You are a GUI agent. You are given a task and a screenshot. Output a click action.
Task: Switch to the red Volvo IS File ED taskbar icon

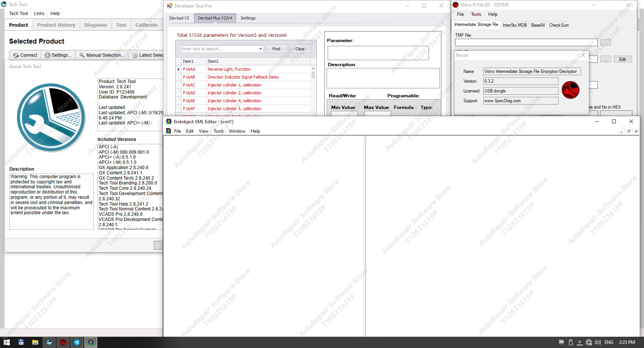(x=63, y=342)
